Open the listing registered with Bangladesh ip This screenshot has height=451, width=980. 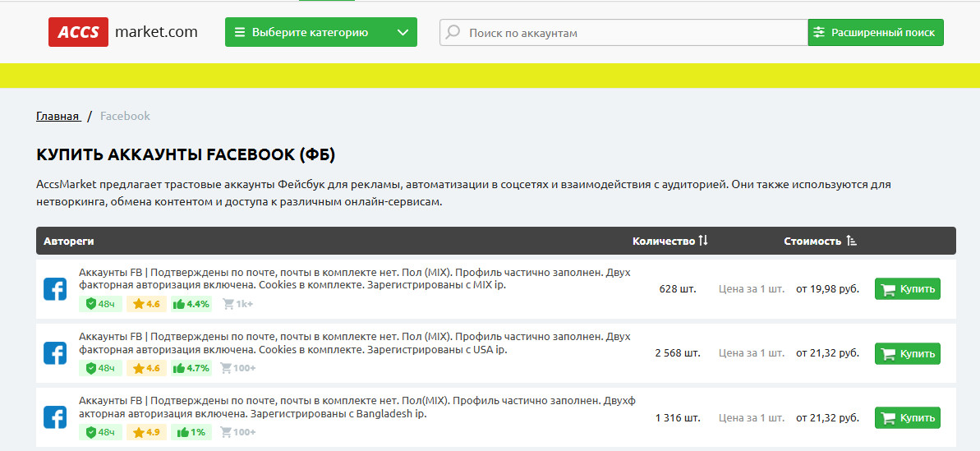357,407
